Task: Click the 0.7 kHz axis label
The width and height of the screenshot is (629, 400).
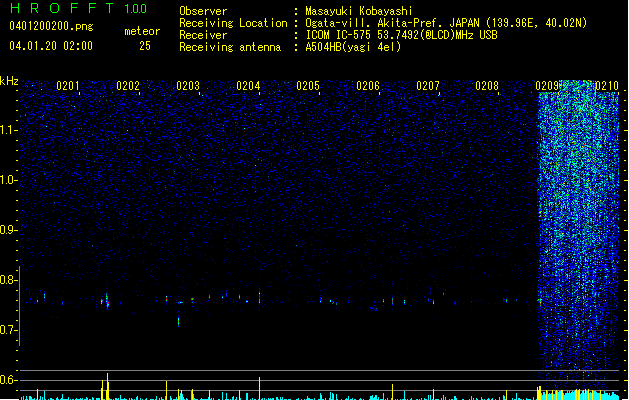Action: pyautogui.click(x=8, y=330)
